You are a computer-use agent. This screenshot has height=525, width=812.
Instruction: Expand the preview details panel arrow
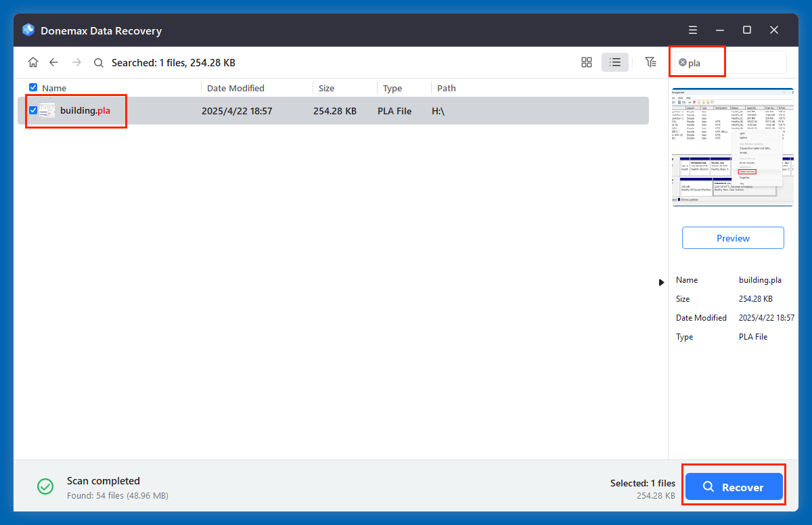coord(661,282)
